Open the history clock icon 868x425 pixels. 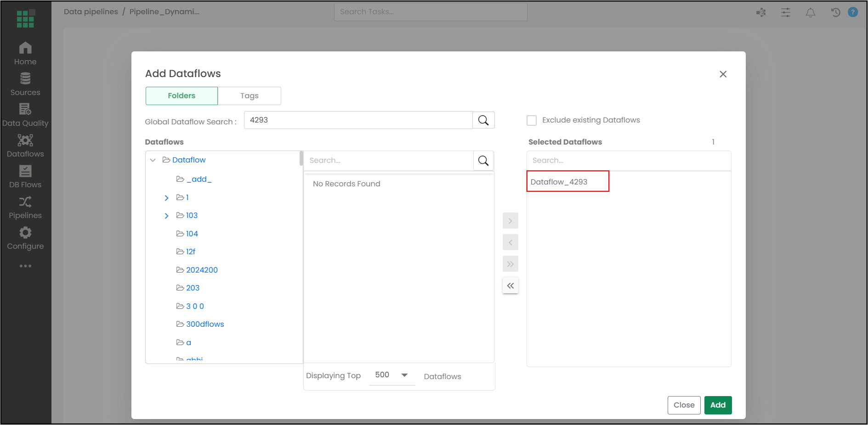click(x=835, y=12)
